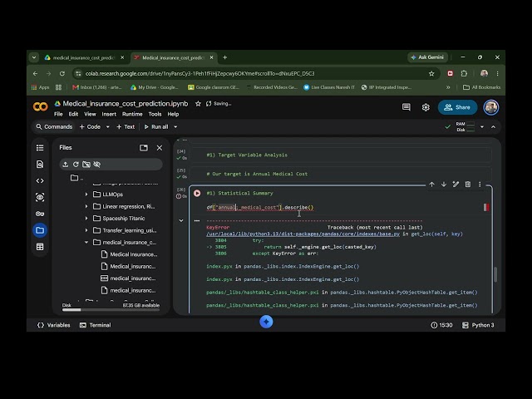Open Find and replace sidebar icon
The height and width of the screenshot is (399, 532).
(x=40, y=165)
